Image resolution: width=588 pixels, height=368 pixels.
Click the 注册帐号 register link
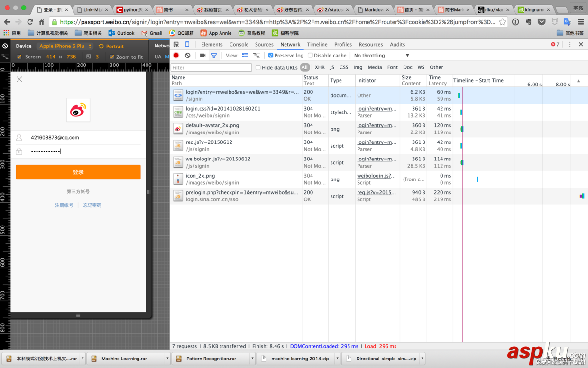click(64, 205)
